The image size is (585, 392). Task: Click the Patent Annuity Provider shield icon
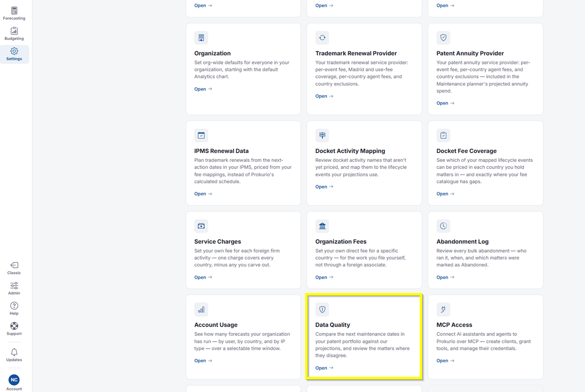(443, 38)
